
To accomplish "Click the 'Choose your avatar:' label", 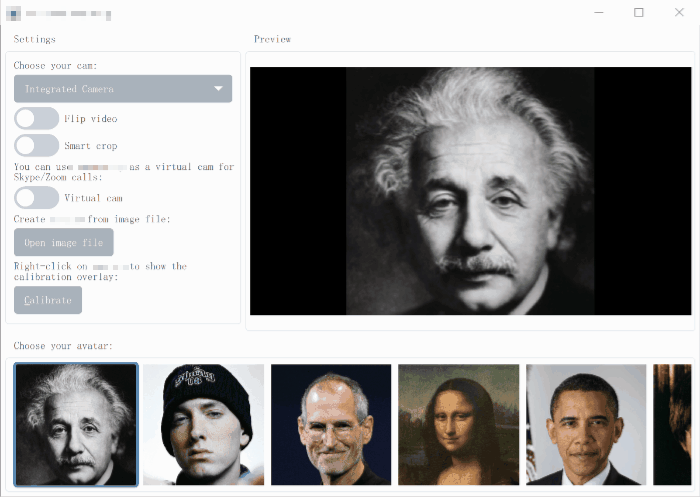I will [x=63, y=346].
